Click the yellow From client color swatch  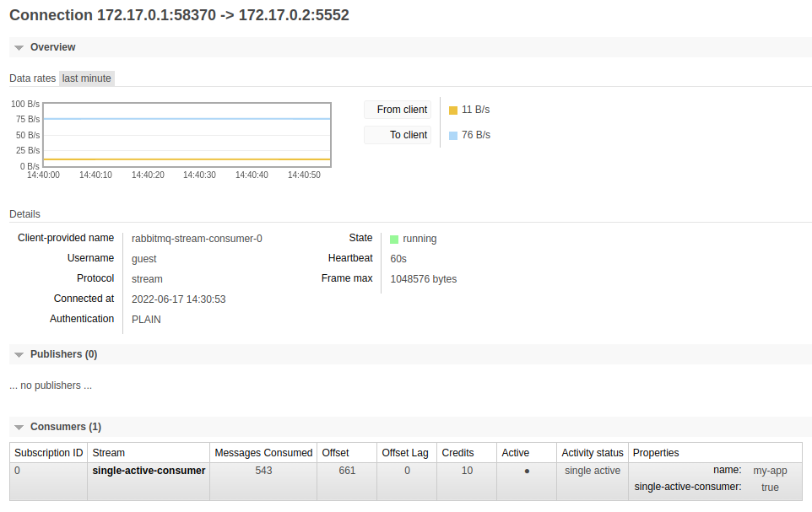point(453,110)
